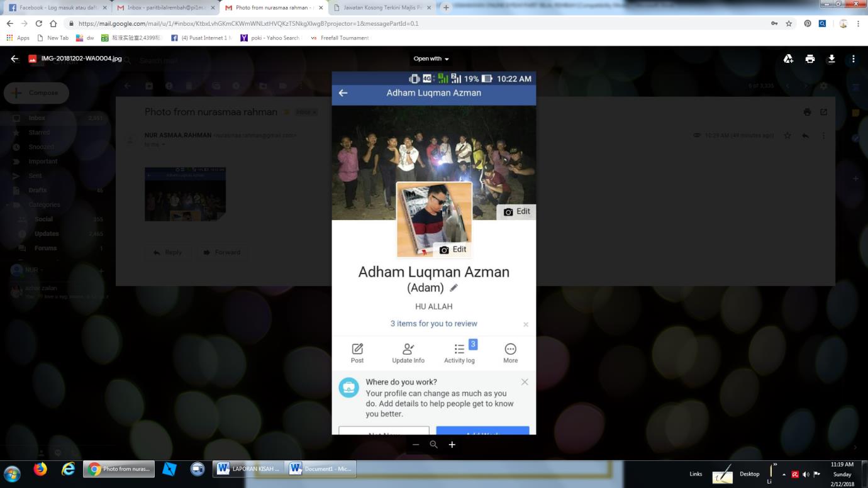Click the IMG-20181202-WA0004.jpg file name
868x488 pixels.
click(x=81, y=59)
